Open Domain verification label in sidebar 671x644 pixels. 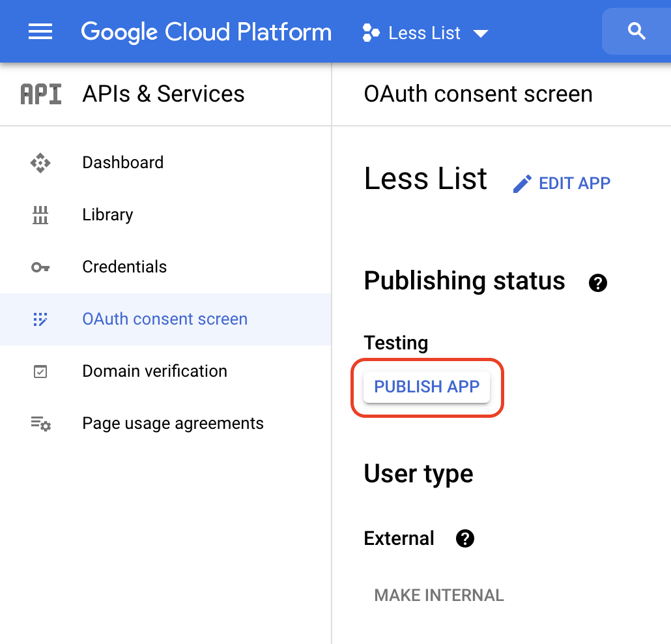(x=154, y=371)
